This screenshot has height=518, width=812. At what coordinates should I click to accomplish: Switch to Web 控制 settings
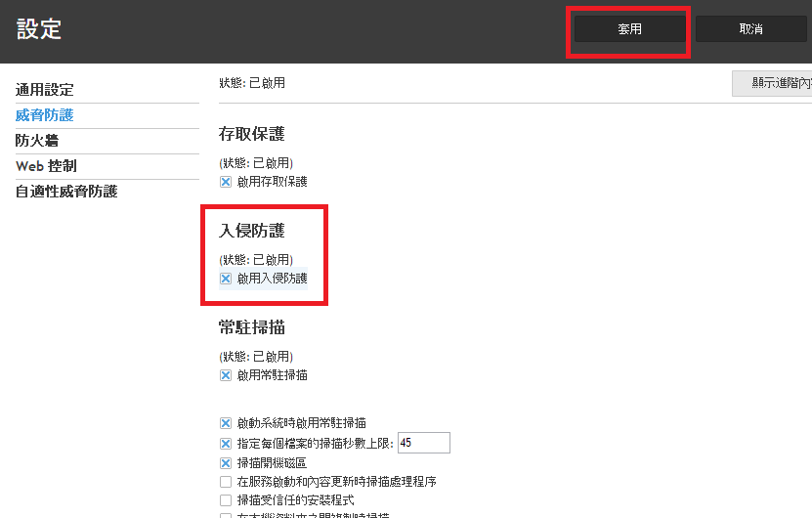46,166
